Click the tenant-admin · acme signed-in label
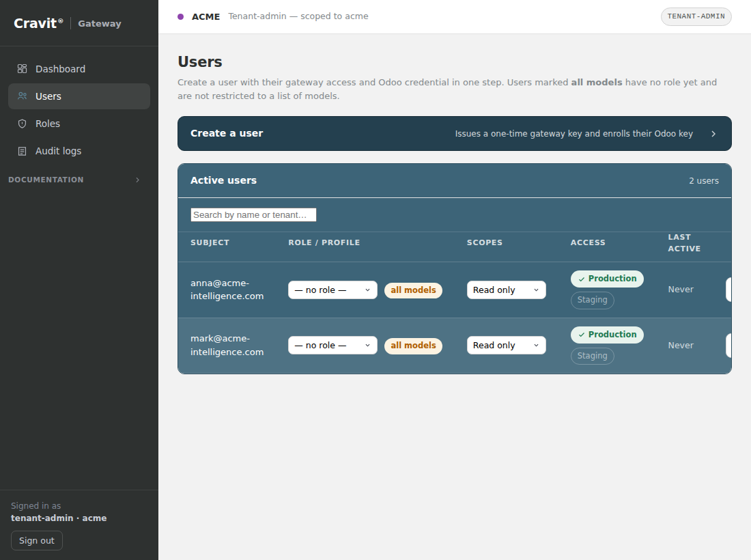Screen dimensions: 751x560 pyautogui.click(x=59, y=518)
